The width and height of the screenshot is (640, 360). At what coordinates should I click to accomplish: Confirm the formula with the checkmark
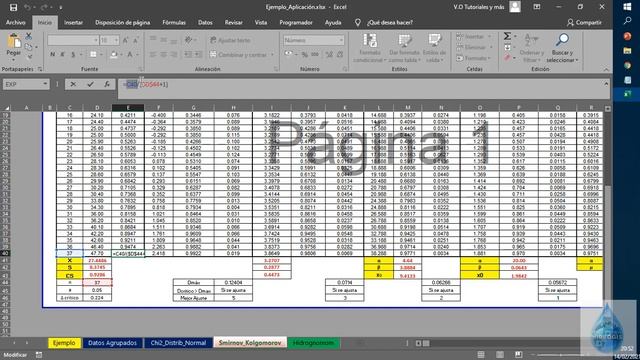pyautogui.click(x=90, y=84)
